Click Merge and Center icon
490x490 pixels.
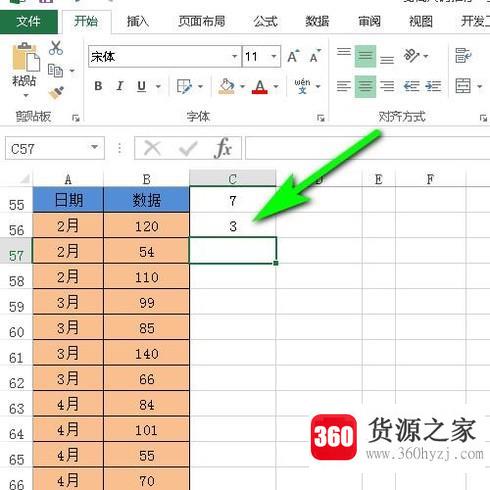click(x=463, y=86)
